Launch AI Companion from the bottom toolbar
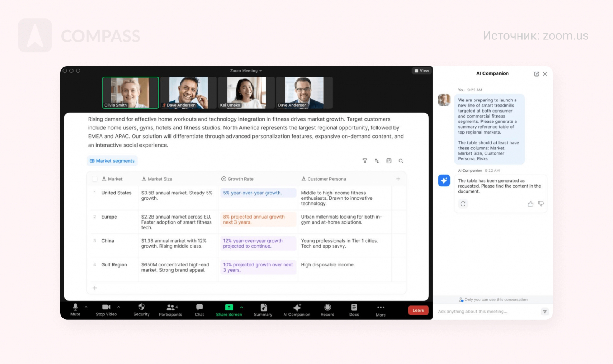 coord(297,310)
